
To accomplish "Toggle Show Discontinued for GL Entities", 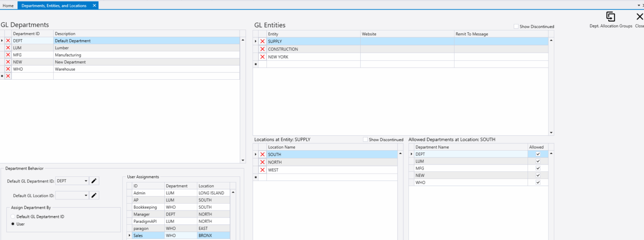I will click(517, 27).
